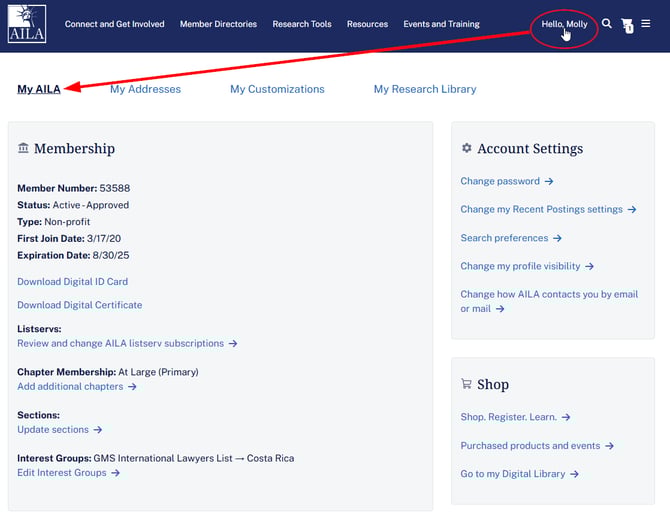Switch to the My Customizations tab

[277, 89]
